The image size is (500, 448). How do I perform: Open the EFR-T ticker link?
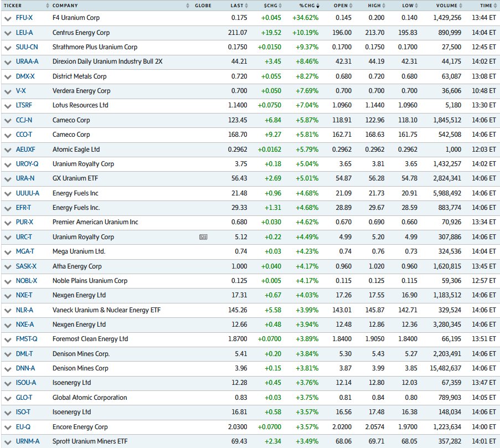pyautogui.click(x=23, y=208)
